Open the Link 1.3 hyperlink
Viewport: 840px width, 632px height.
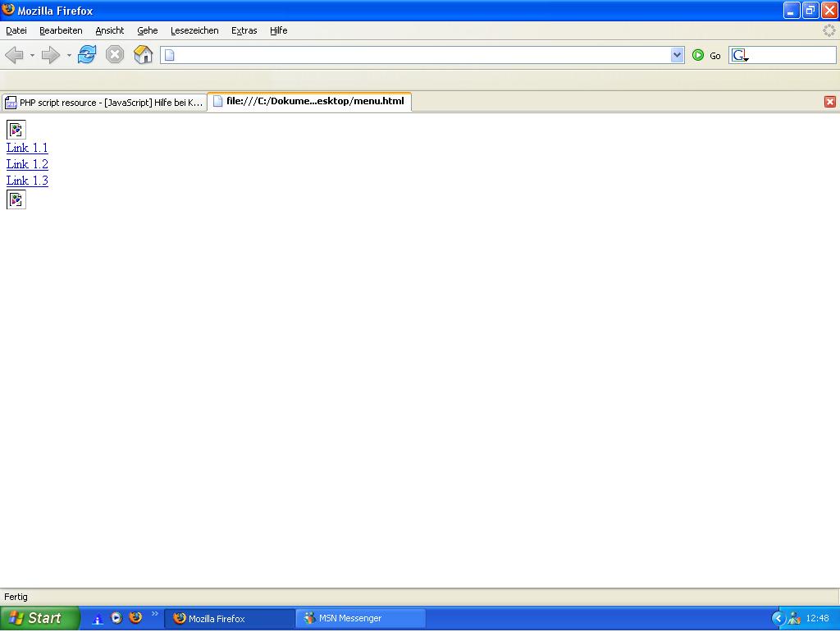click(x=27, y=181)
